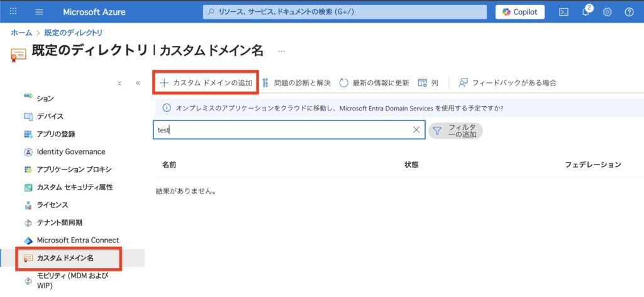Open the Azure apps grid launcher

(x=13, y=11)
